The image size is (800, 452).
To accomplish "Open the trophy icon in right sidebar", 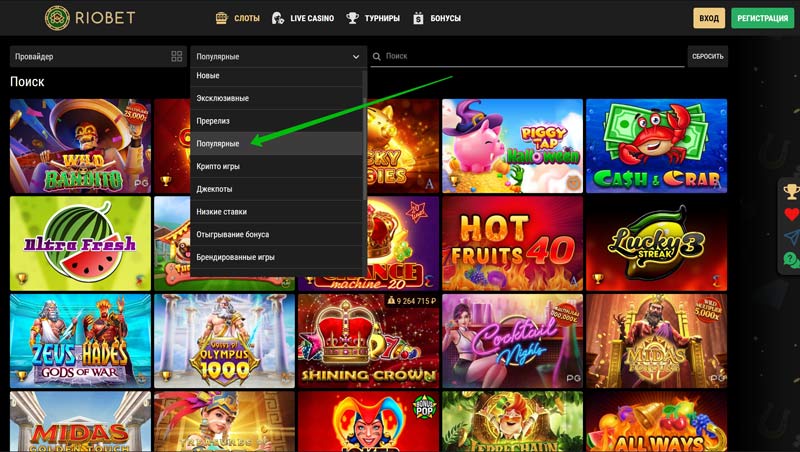I will [x=791, y=192].
